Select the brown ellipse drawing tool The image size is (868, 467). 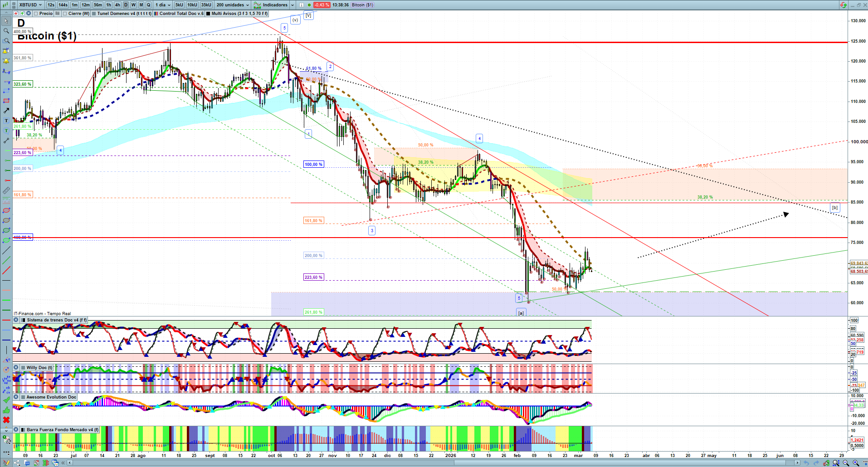(6, 220)
